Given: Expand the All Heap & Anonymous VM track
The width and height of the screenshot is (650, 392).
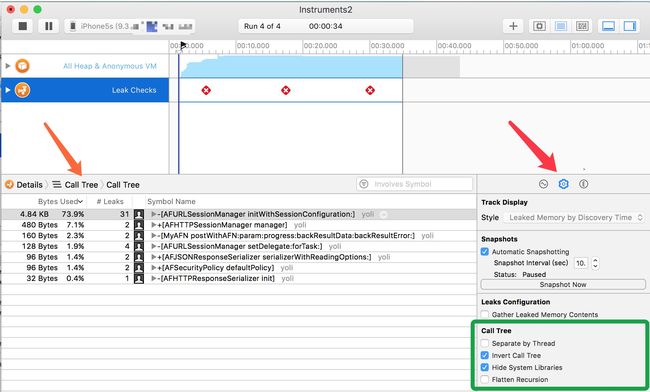Looking at the screenshot, I should (x=7, y=66).
